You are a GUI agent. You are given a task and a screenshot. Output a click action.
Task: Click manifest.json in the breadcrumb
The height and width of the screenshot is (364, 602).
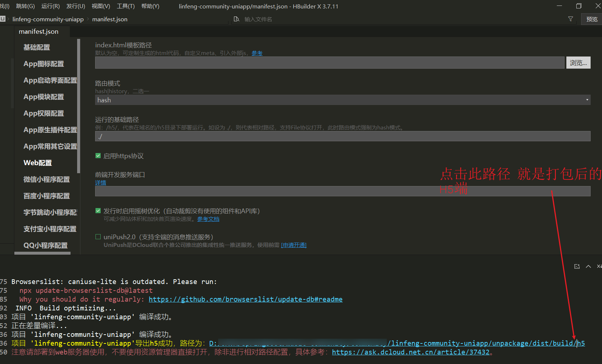(x=110, y=19)
